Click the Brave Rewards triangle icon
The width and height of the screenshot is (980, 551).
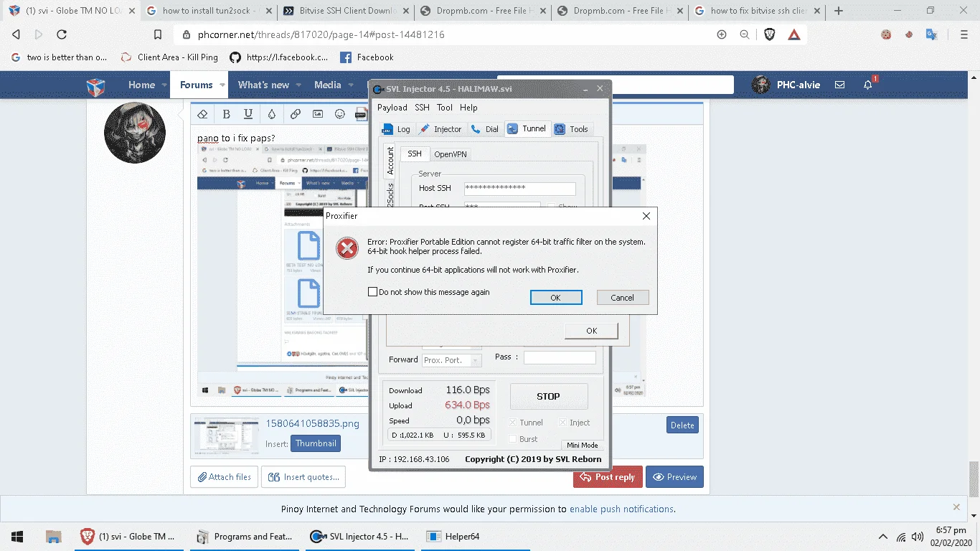click(794, 34)
